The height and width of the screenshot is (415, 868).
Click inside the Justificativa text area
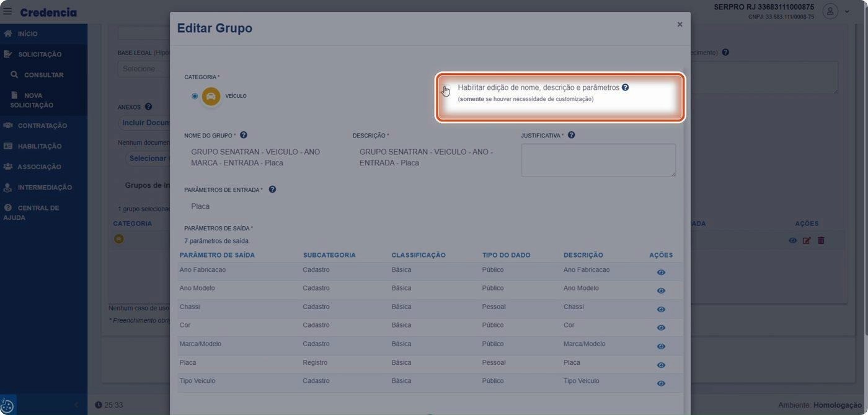click(598, 160)
